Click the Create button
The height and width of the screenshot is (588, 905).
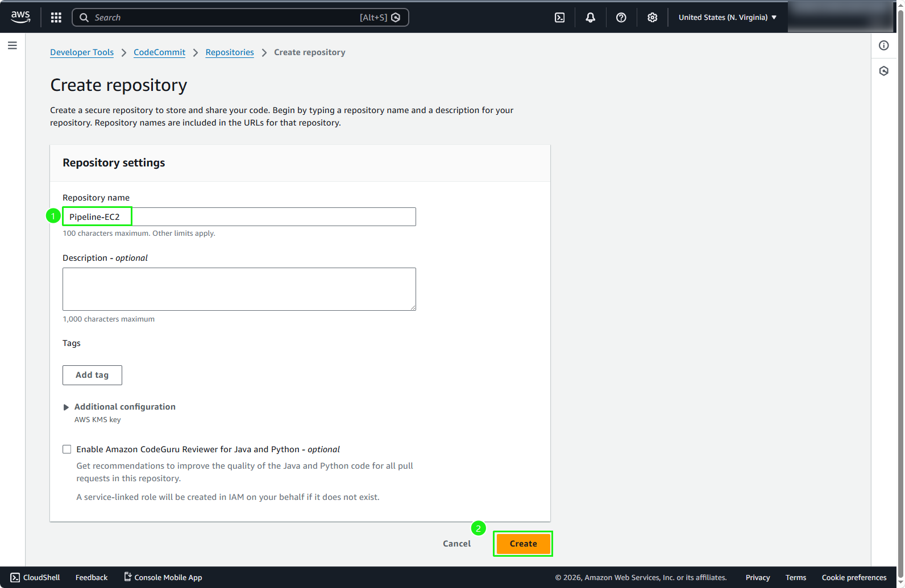(x=523, y=544)
